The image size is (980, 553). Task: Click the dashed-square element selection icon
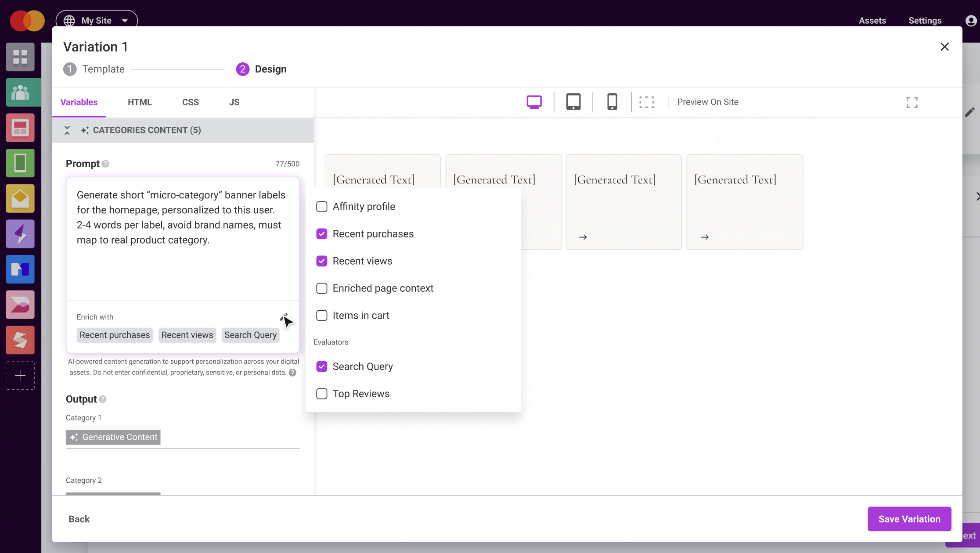click(x=646, y=102)
